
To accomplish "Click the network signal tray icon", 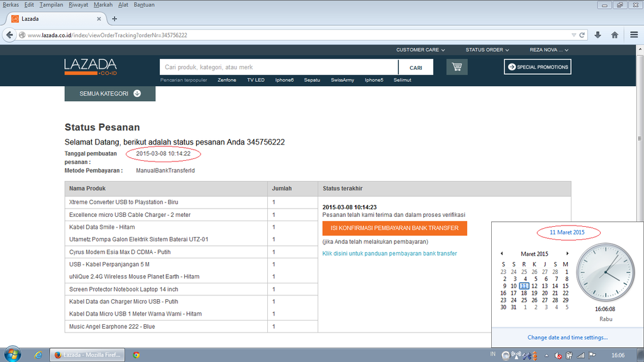I will point(580,356).
